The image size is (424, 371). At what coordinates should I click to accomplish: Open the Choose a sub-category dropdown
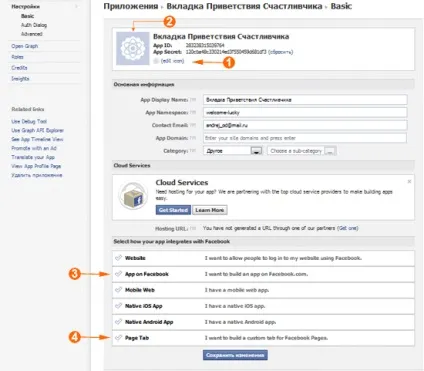click(x=302, y=151)
